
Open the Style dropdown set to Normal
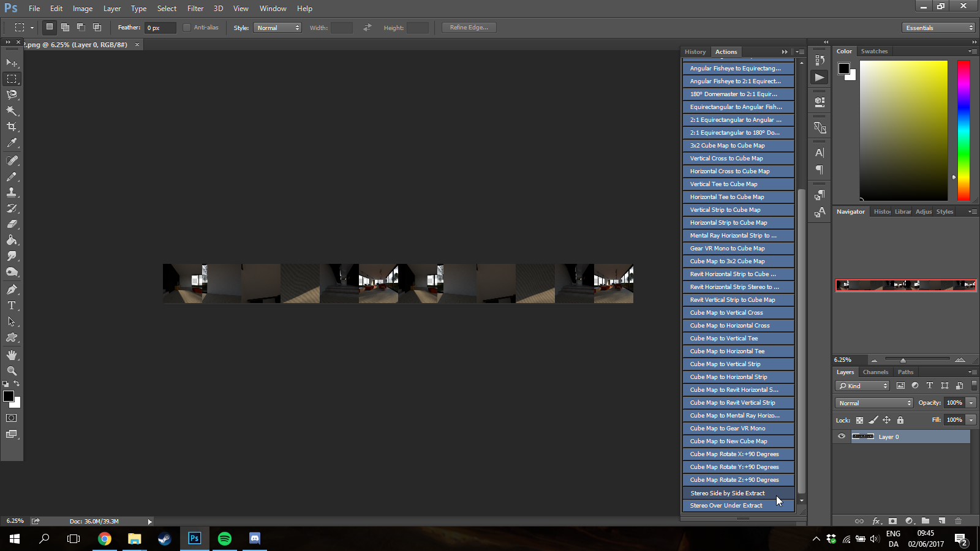click(277, 28)
